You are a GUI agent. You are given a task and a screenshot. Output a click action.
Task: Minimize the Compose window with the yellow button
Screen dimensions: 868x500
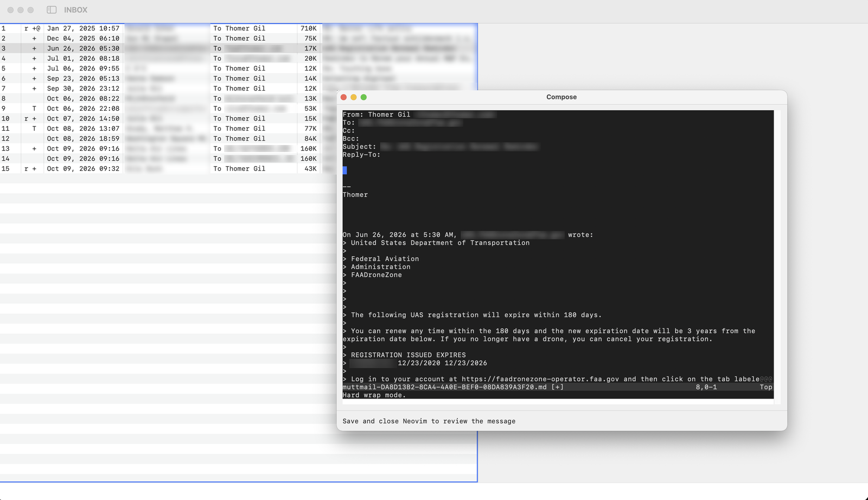pyautogui.click(x=354, y=97)
